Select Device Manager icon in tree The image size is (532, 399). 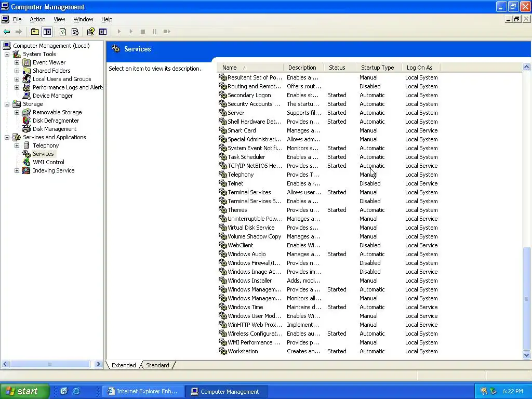click(26, 96)
